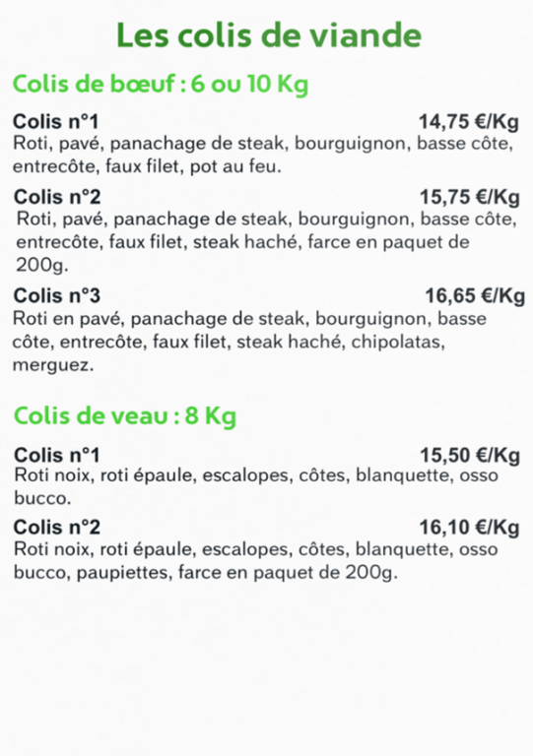Click the 14,75 €/Kg price

pos(468,122)
